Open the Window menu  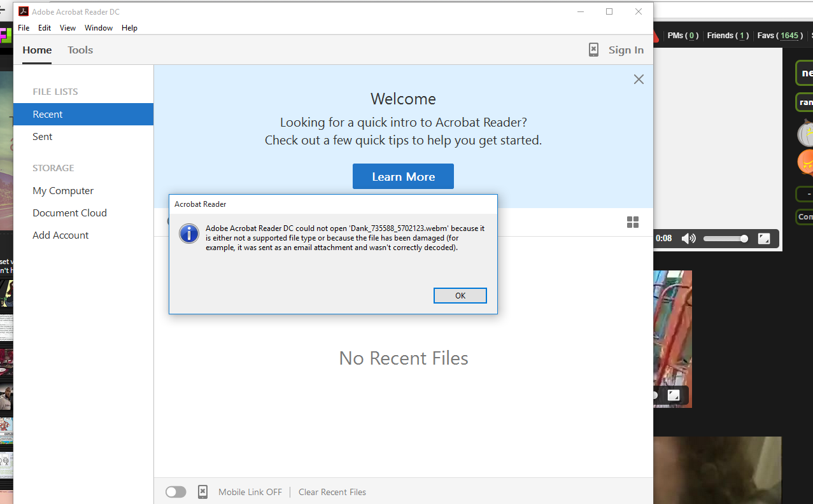99,28
